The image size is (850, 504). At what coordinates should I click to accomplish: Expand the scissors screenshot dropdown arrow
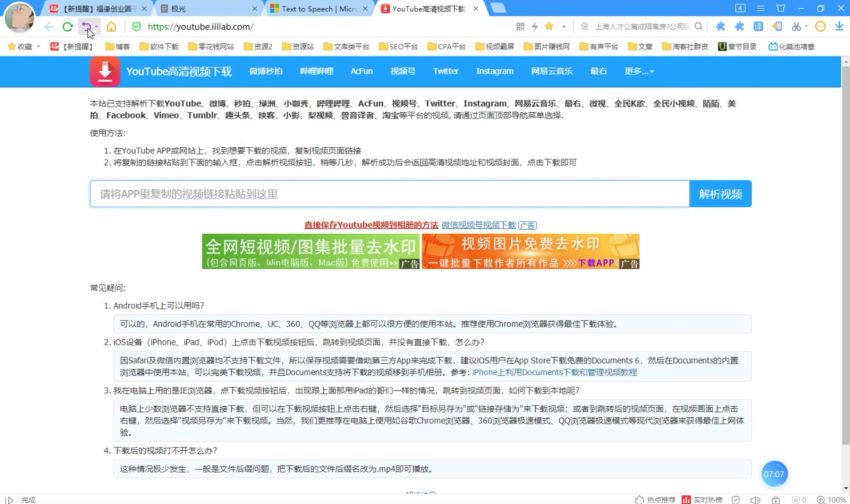click(806, 26)
